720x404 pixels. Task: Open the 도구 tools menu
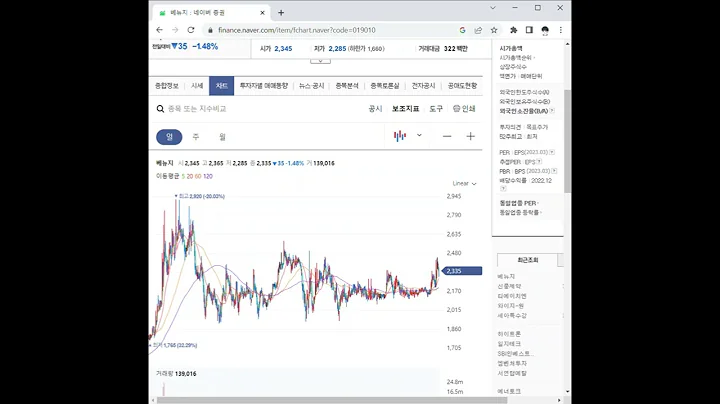point(436,109)
